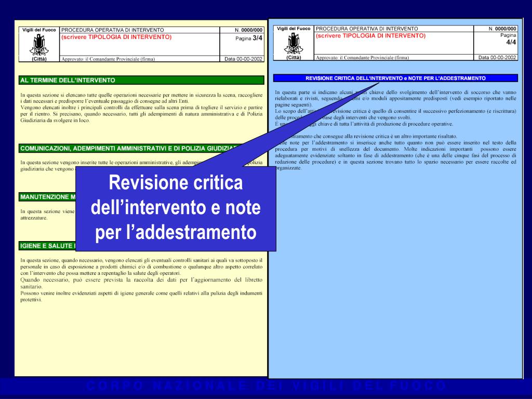Click text 'attrezzature.' under the MANUTENZIONE header
Viewport: 532px width, 399px height.
[x=34, y=218]
